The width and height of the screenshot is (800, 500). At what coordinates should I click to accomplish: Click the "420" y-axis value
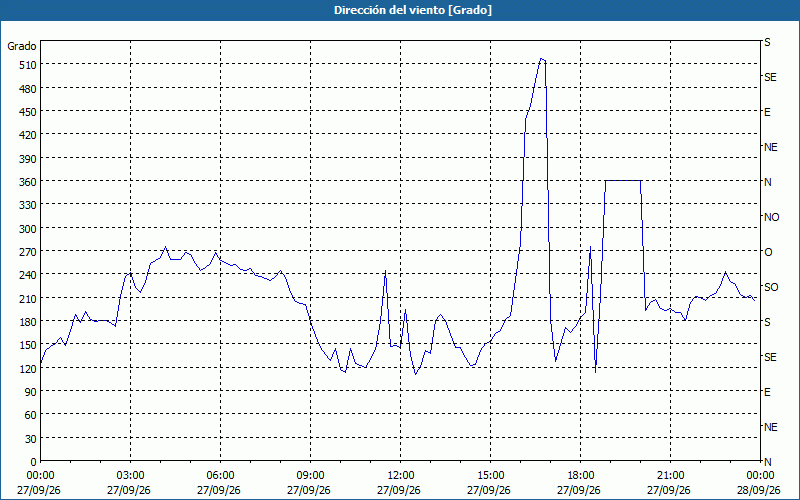(x=28, y=135)
